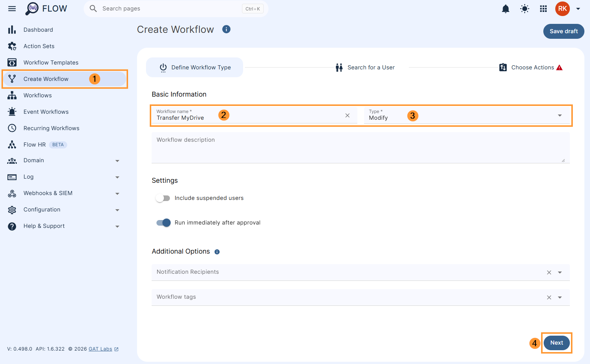Click the Recurring Workflows clock icon
This screenshot has height=364, width=590.
tap(12, 128)
